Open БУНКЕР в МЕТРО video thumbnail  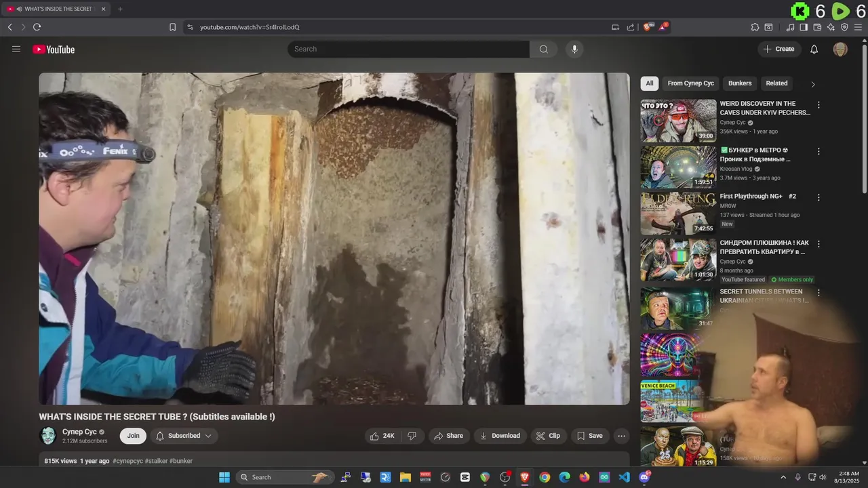click(678, 167)
